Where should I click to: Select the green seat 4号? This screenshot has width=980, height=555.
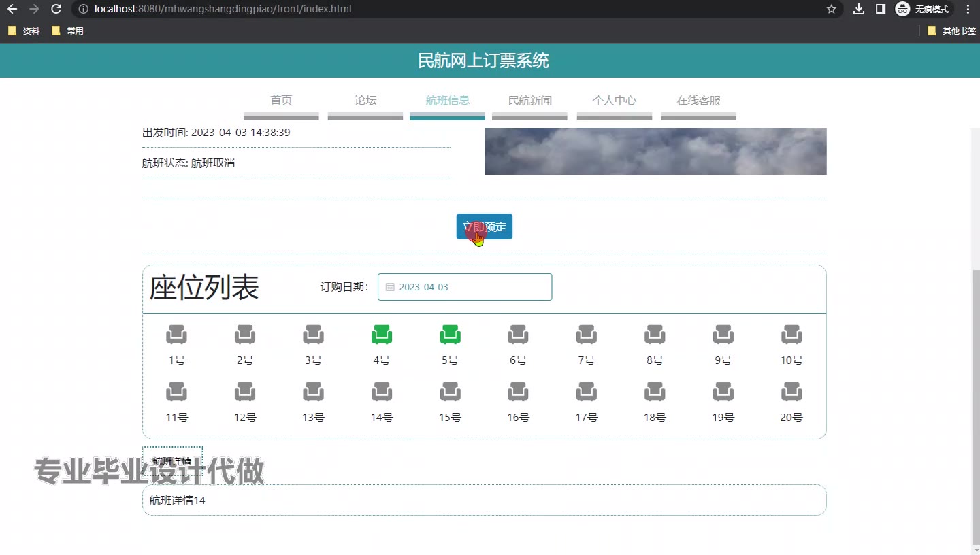[382, 335]
